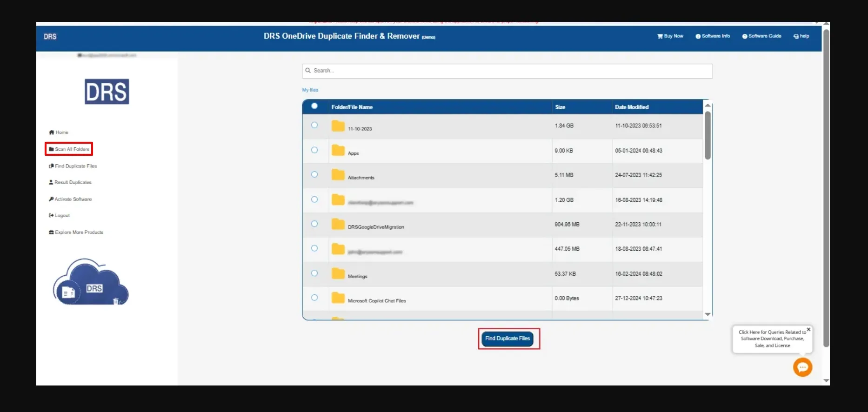The width and height of the screenshot is (868, 412).
Task: Toggle the select-all radio in table header
Action: (x=314, y=106)
